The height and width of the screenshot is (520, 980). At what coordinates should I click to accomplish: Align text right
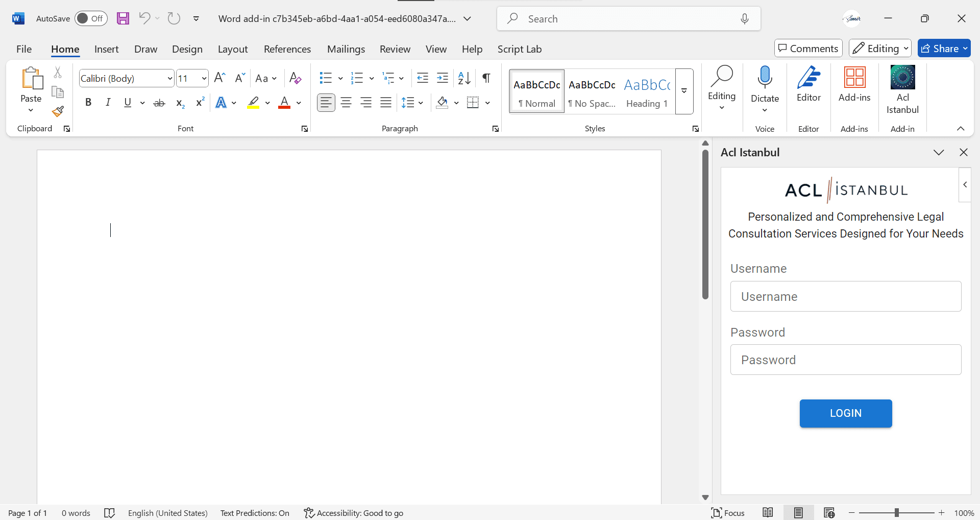point(366,103)
